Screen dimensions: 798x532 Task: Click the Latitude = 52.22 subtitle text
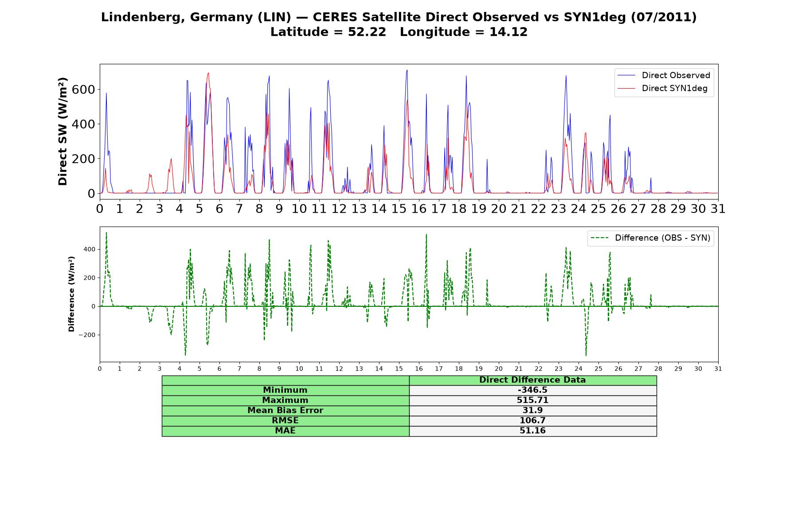coord(328,32)
